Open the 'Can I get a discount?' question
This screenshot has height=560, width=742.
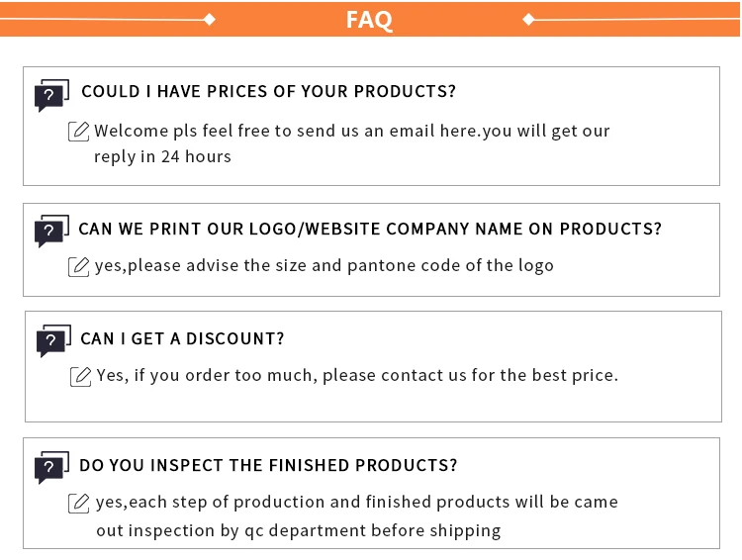182,338
